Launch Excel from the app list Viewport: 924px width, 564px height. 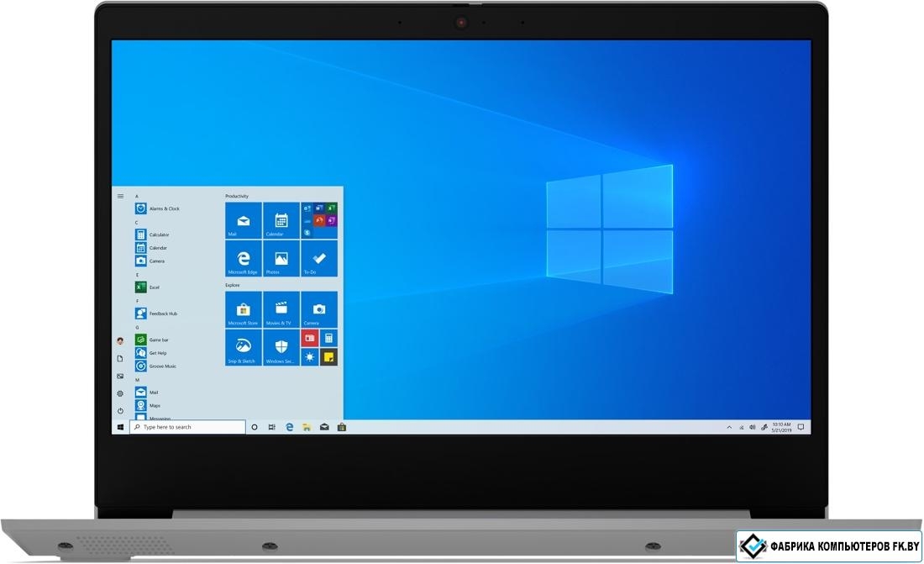coord(147,287)
